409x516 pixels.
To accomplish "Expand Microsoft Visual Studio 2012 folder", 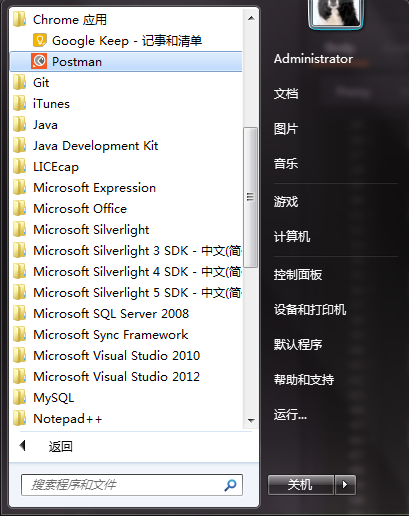I will (117, 377).
